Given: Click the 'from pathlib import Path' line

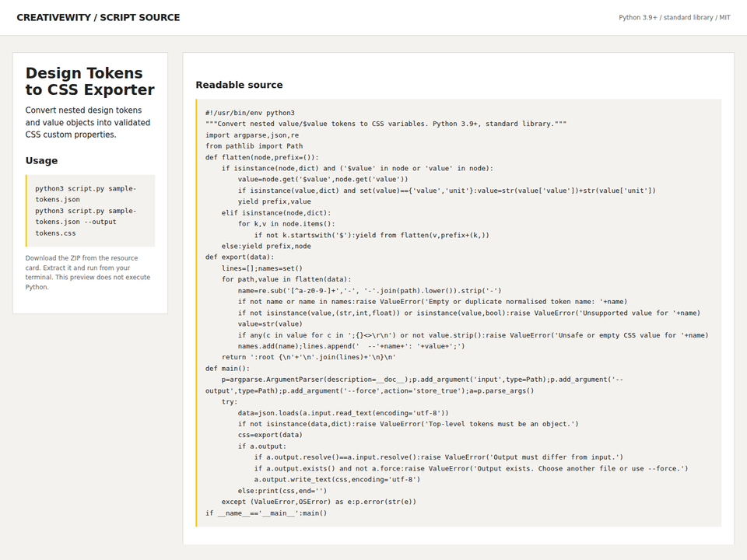Looking at the screenshot, I should [x=254, y=146].
